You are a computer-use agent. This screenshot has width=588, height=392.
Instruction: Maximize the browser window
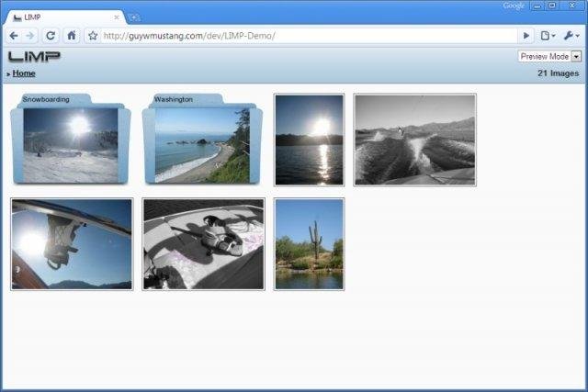coord(552,6)
